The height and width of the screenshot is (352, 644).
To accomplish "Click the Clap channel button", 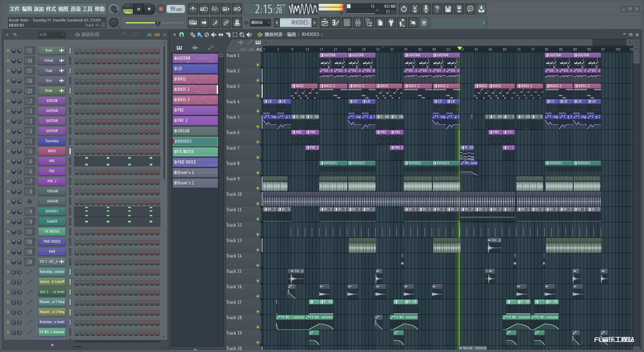I will (52, 71).
